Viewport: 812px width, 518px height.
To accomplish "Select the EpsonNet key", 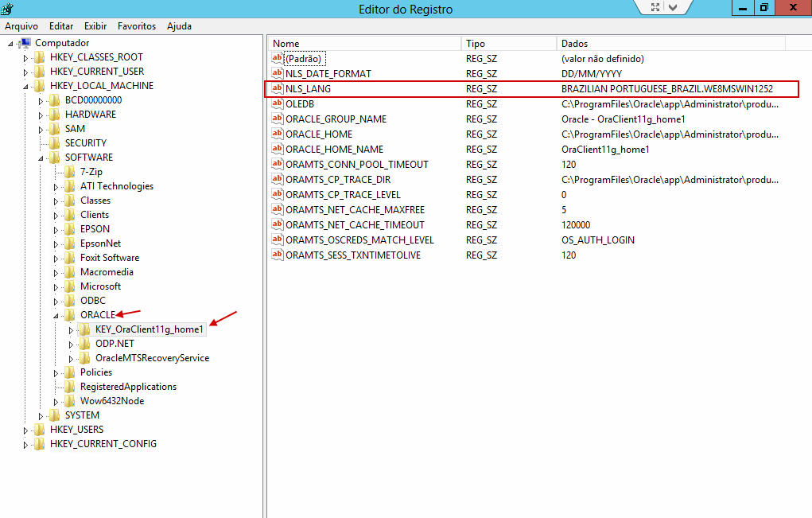I will (x=100, y=243).
